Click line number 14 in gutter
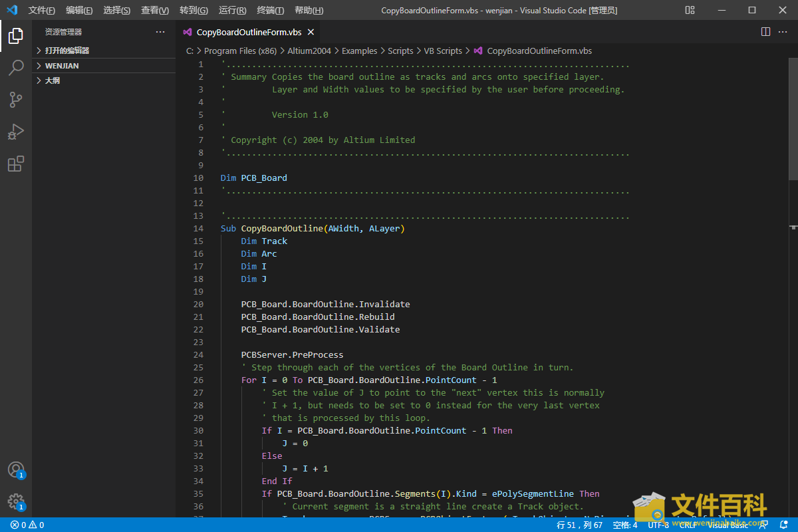798x532 pixels. point(198,229)
